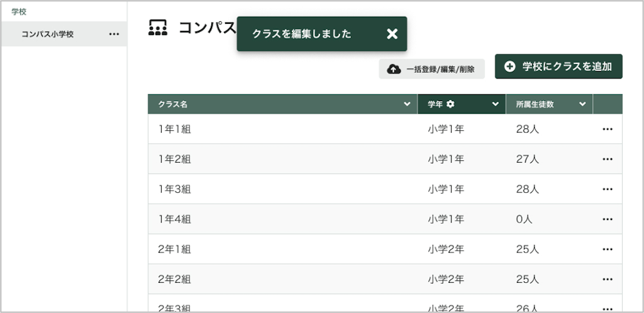Open the three-dot menu for 1年1組
644x313 pixels.
607,129
